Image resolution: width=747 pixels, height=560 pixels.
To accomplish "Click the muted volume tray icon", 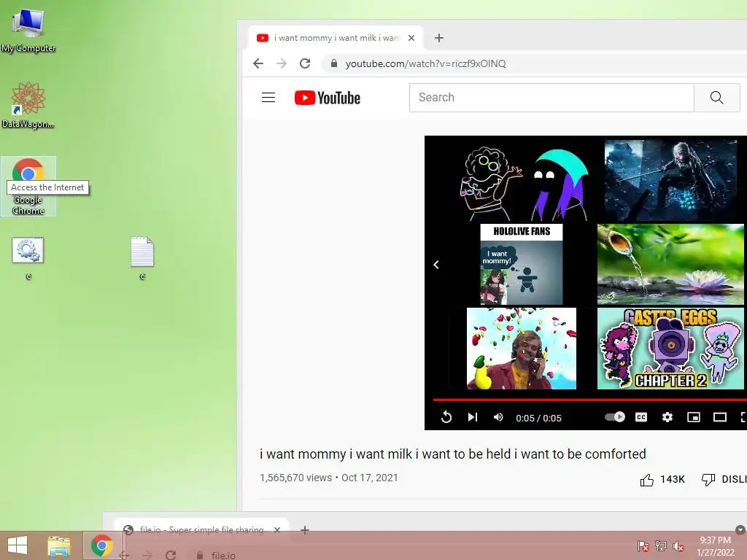I will [678, 545].
